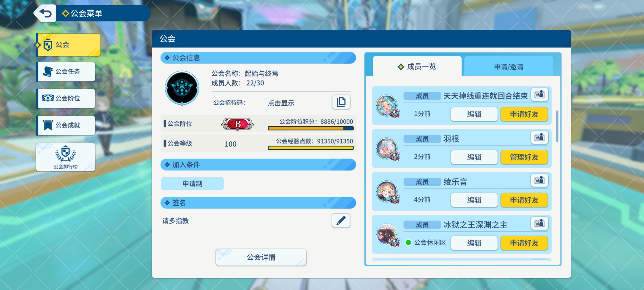Select the 成员一览 tab
This screenshot has height=290, width=644.
coord(417,67)
